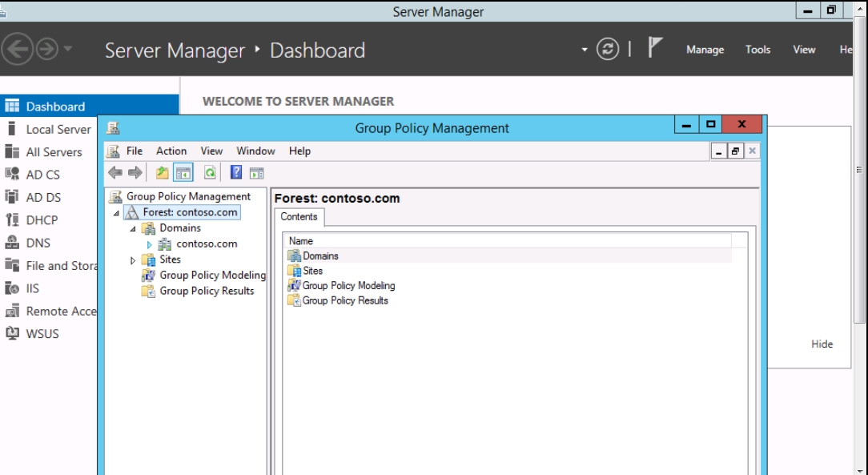Screen dimensions: 868x475
Task: Expand the Sites tree node
Action: pos(133,260)
